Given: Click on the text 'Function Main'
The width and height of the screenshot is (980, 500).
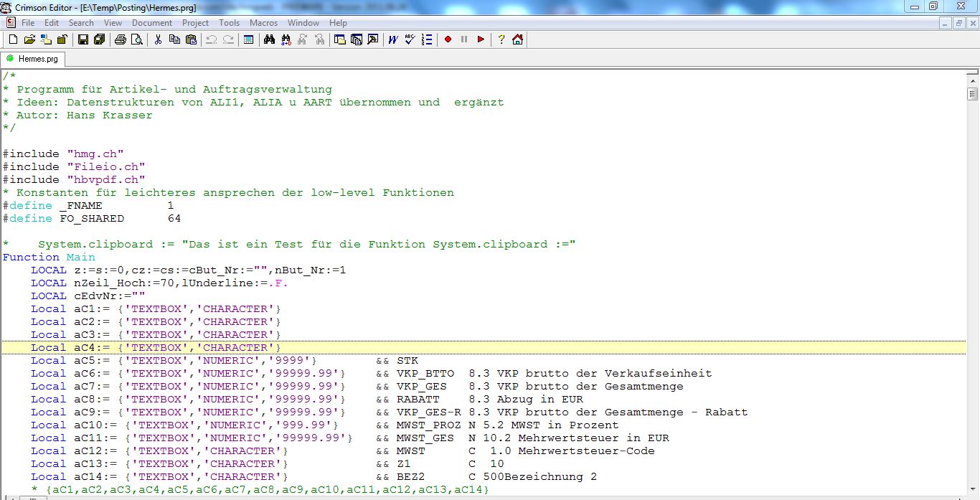Looking at the screenshot, I should pos(49,258).
